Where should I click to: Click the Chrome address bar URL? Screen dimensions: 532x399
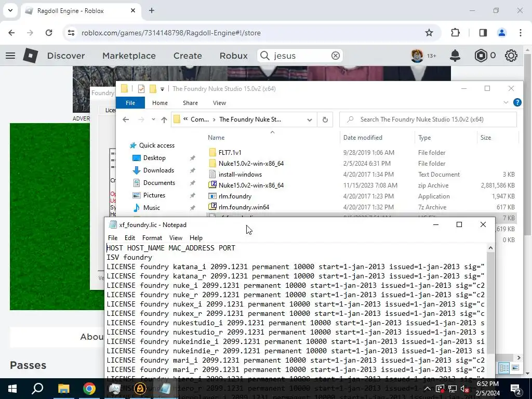pos(171,33)
